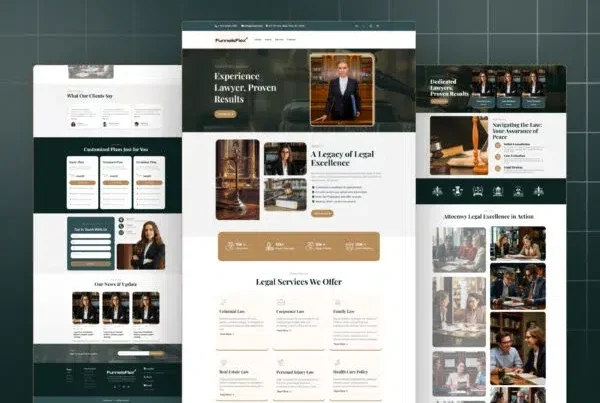600x403 pixels.
Task: Open the gallery photo of the smiling man and woman
Action: coord(518,349)
